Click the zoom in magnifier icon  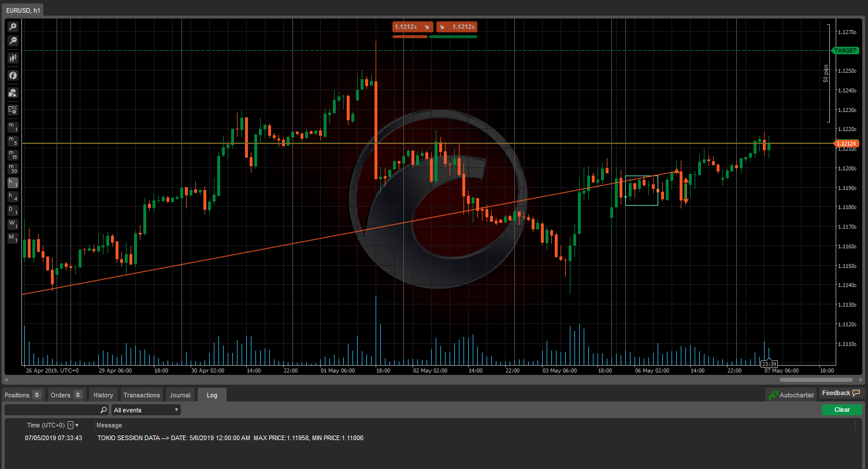coord(13,27)
